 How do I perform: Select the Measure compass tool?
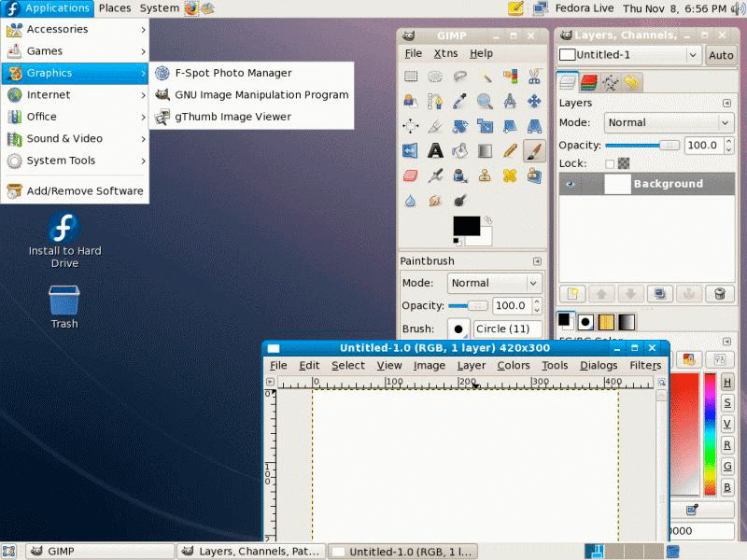(x=510, y=101)
